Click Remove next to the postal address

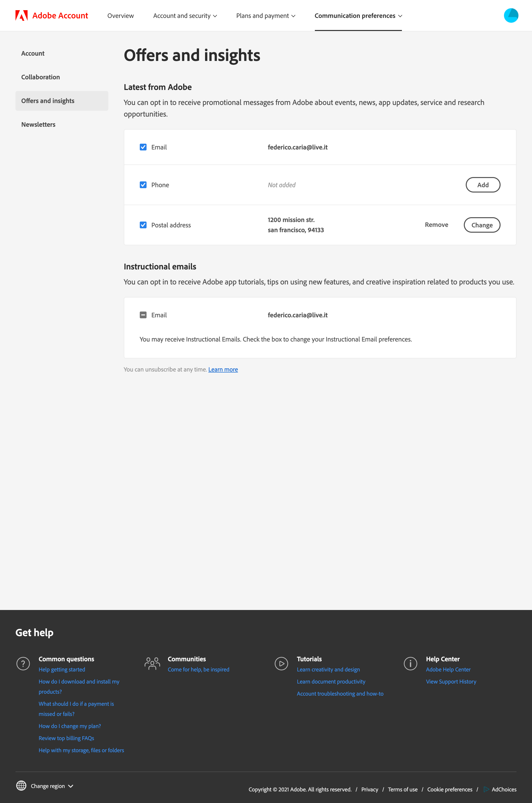436,225
